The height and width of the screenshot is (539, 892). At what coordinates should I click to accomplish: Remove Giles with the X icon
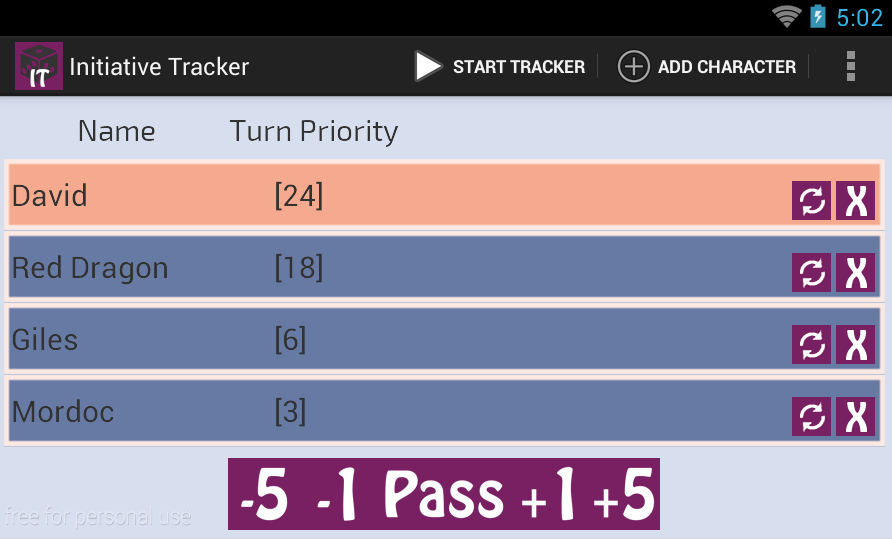pyautogui.click(x=855, y=344)
